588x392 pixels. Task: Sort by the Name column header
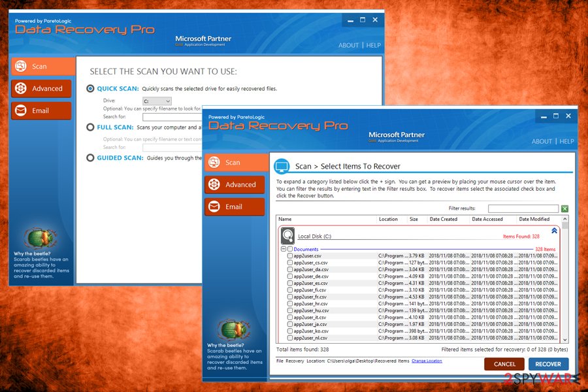326,219
